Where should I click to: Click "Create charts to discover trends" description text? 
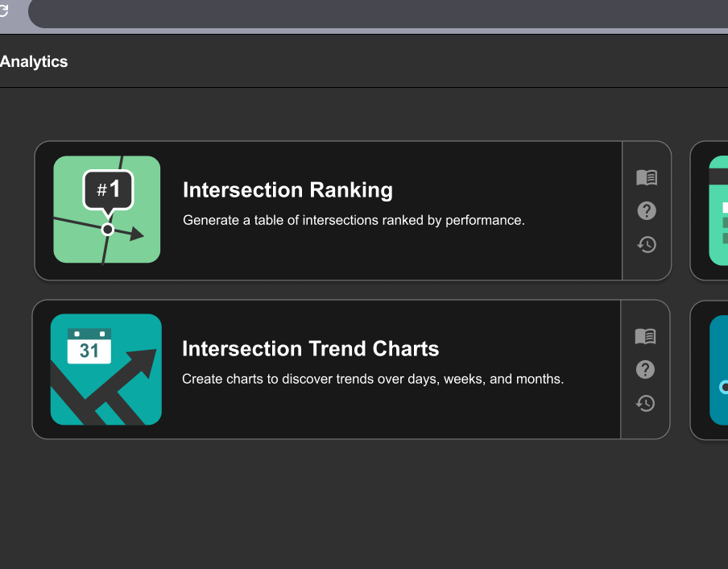tap(372, 379)
